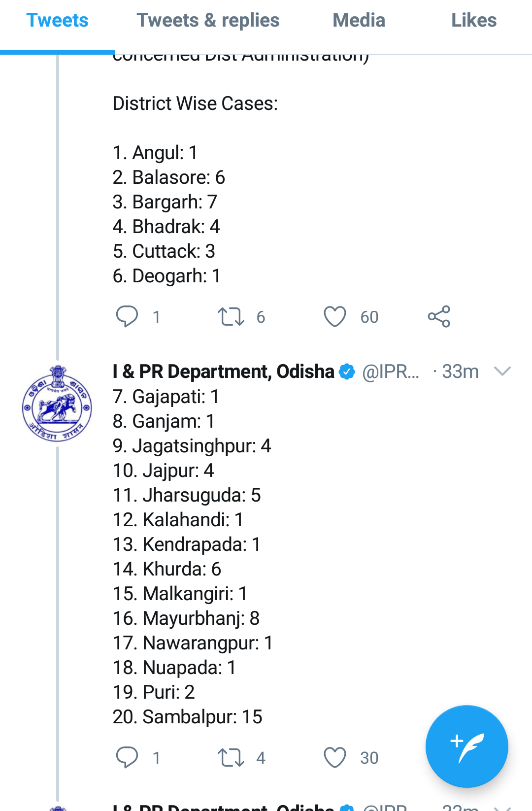Compose a new tweet with floating button
Image resolution: width=532 pixels, height=811 pixels.
[466, 746]
